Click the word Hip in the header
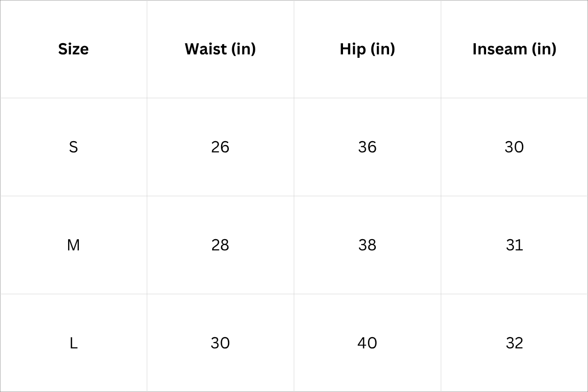This screenshot has width=588, height=392. click(x=352, y=49)
